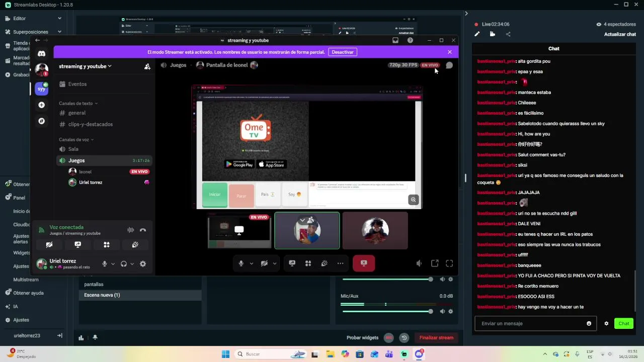Click the Desactivar streamer mode button
Viewport: 644px width, 362px height.
pyautogui.click(x=343, y=52)
